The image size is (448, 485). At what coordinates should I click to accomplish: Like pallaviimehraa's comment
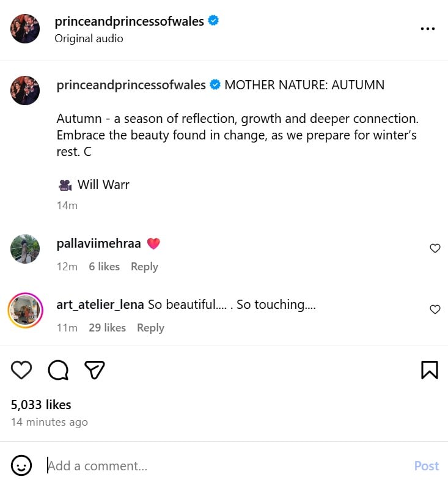point(435,248)
